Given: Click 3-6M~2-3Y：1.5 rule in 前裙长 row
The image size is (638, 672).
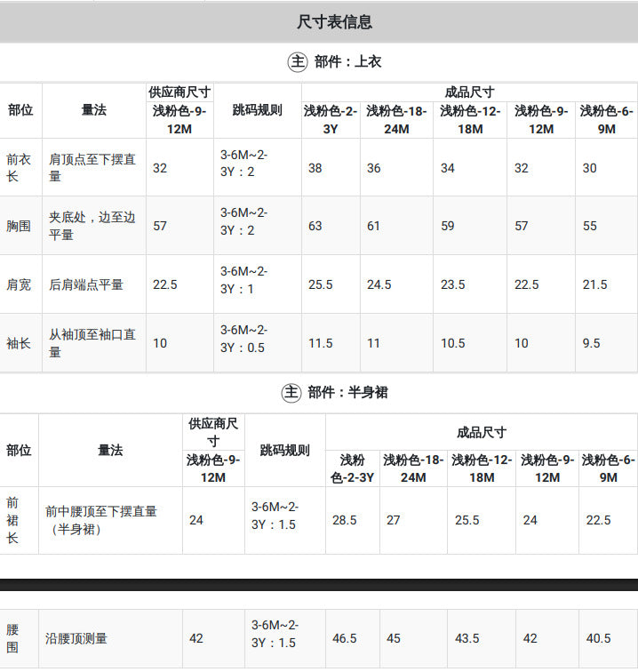Looking at the screenshot, I should tap(275, 516).
